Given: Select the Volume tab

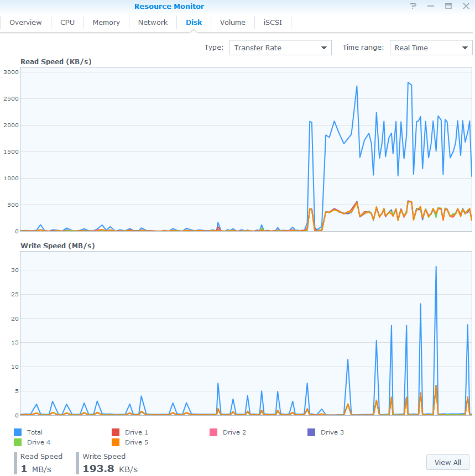Looking at the screenshot, I should 232,23.
